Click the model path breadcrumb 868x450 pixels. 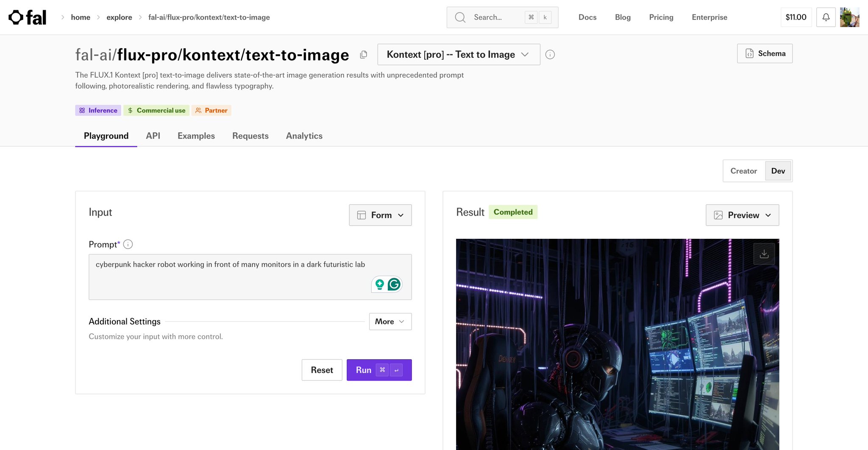(209, 17)
